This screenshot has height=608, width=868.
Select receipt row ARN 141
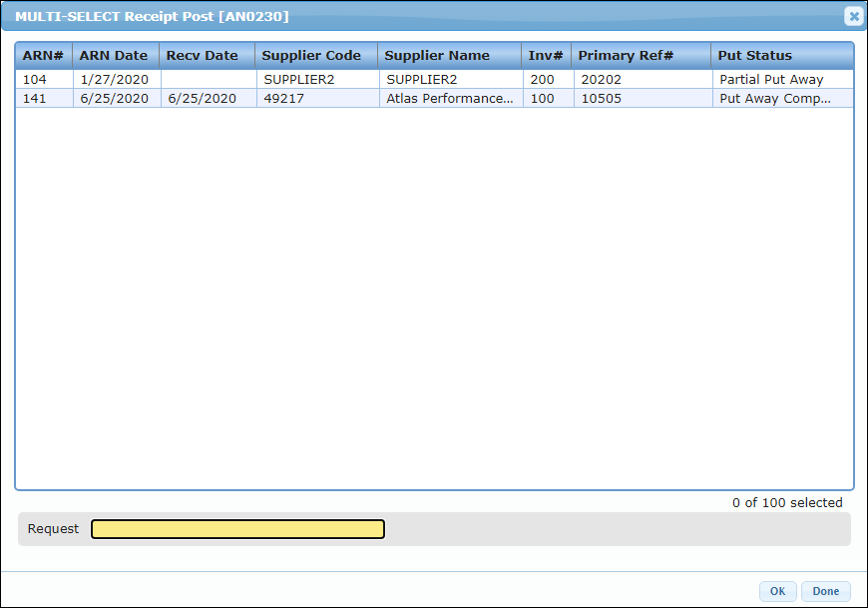coord(35,99)
